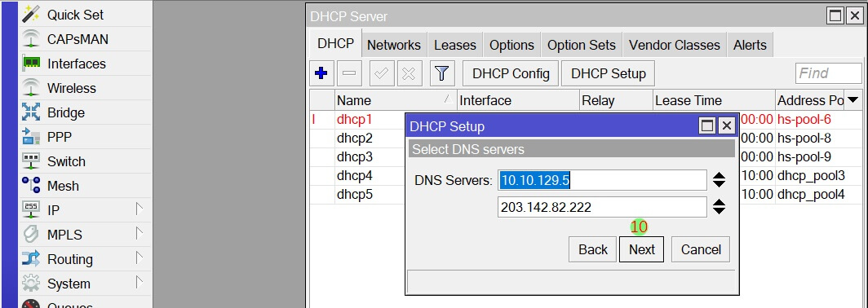Switch to the Networks tab
868x308 pixels.
[393, 46]
